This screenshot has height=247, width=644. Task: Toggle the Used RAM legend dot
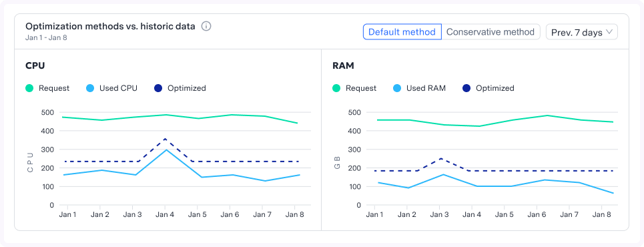397,88
